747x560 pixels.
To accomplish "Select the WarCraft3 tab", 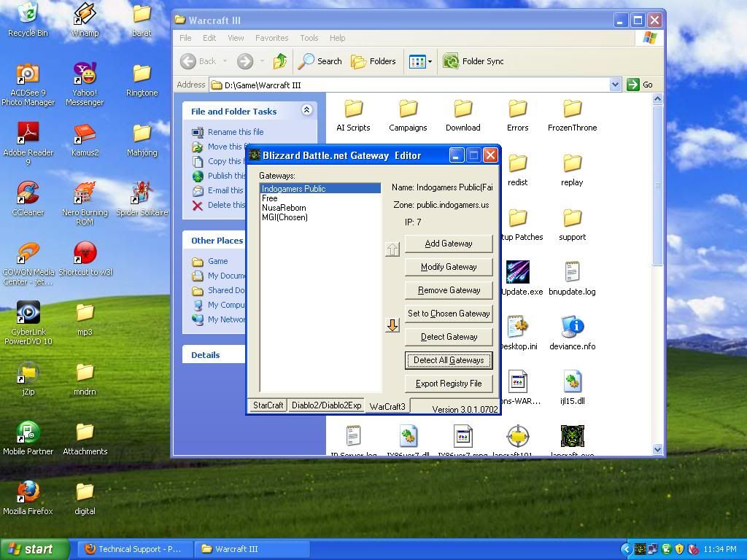I will [387, 406].
